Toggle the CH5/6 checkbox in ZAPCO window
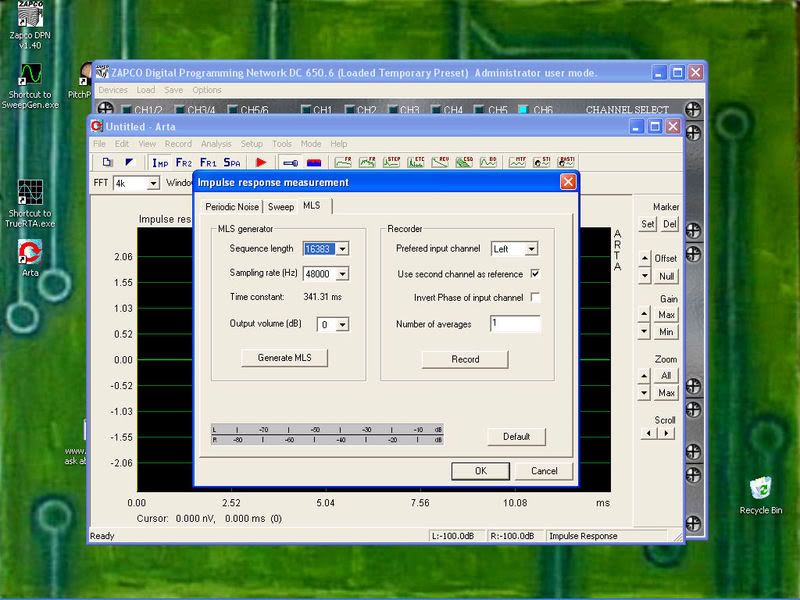Viewport: 800px width, 600px height. tap(232, 109)
